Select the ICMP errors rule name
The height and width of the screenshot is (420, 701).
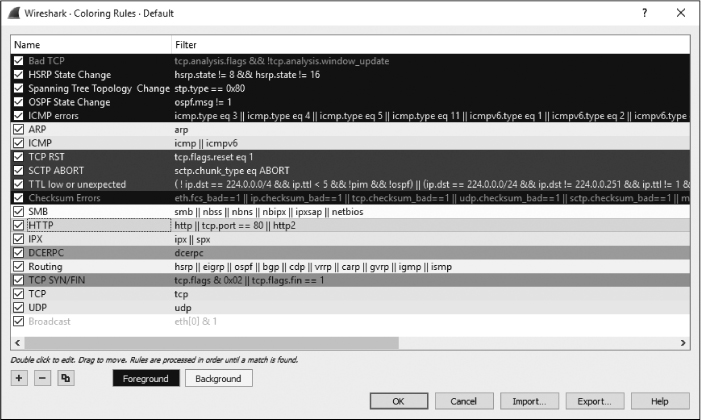(x=53, y=116)
